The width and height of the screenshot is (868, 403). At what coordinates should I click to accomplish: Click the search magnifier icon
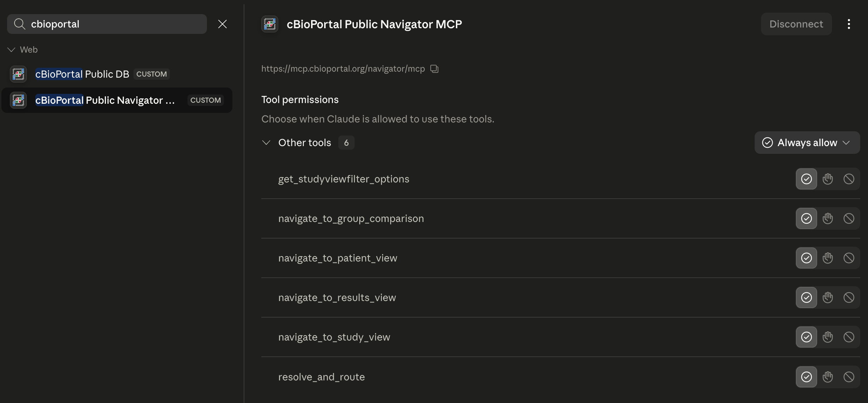(x=19, y=24)
